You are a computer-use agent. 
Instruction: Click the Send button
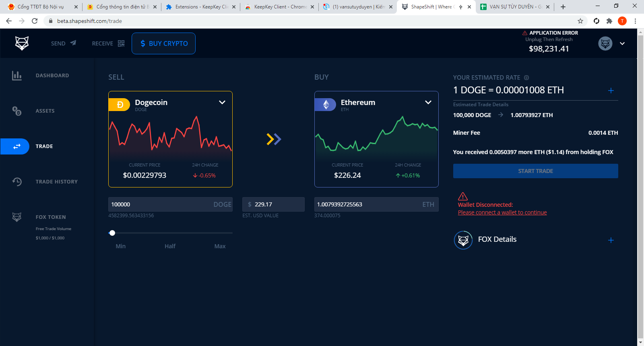tap(64, 43)
